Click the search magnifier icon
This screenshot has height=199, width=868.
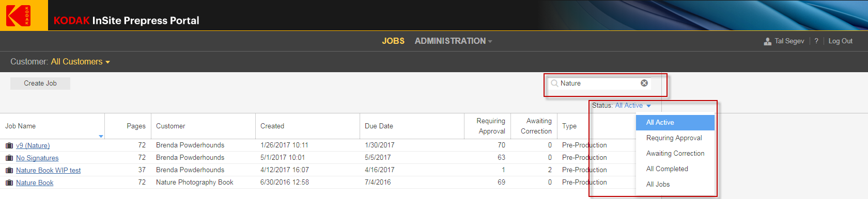click(x=554, y=83)
